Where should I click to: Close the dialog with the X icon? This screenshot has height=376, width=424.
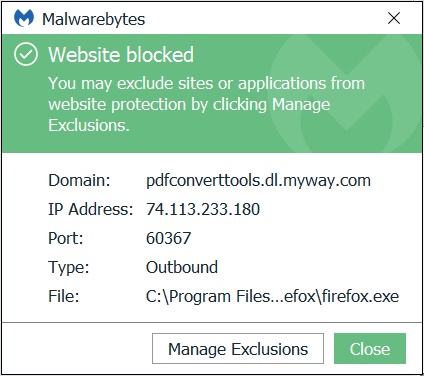click(394, 18)
